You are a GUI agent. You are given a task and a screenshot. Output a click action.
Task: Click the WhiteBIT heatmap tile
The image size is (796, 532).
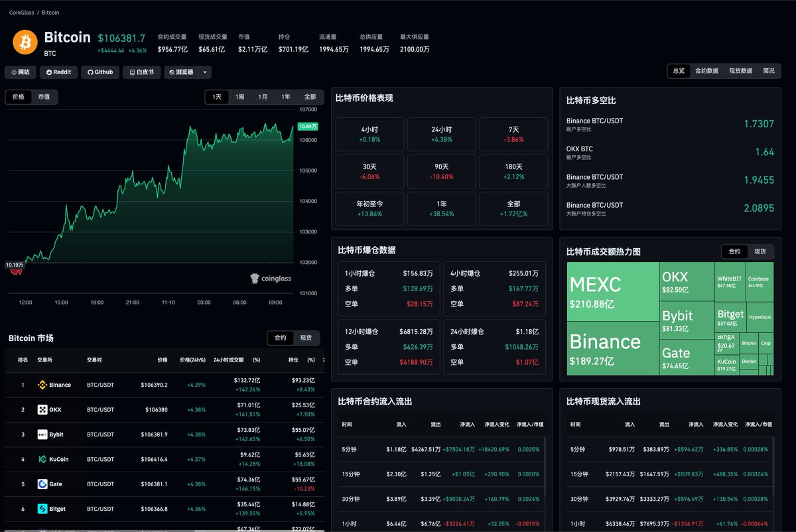(x=730, y=282)
